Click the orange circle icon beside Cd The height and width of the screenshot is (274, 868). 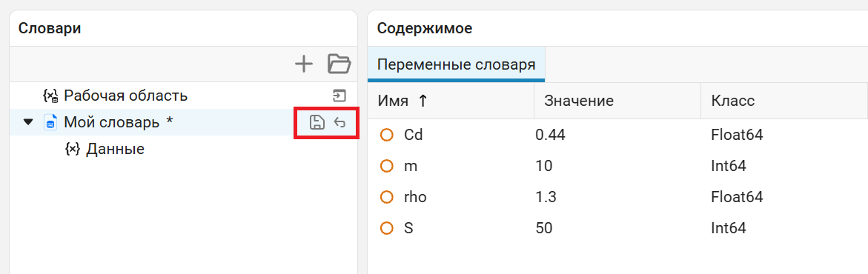pyautogui.click(x=386, y=135)
